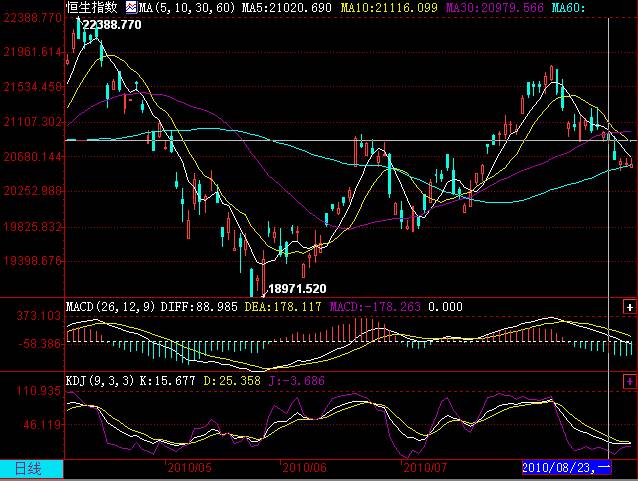Image resolution: width=638 pixels, height=481 pixels.
Task: Click the 110.935 KDJ axis label
Action: click(39, 391)
